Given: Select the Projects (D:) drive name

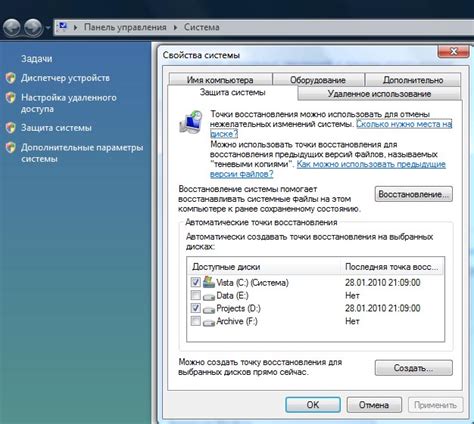Looking at the screenshot, I should tap(238, 308).
